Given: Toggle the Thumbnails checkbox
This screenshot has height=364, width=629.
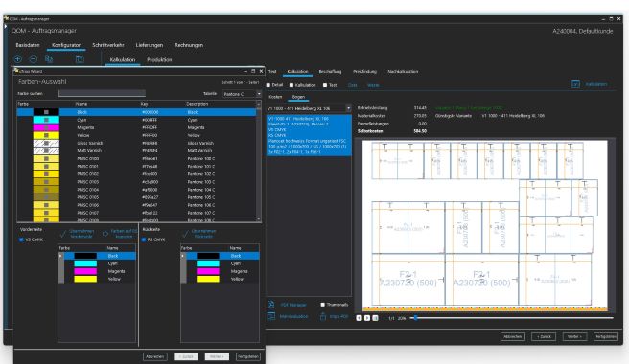Looking at the screenshot, I should [322, 305].
